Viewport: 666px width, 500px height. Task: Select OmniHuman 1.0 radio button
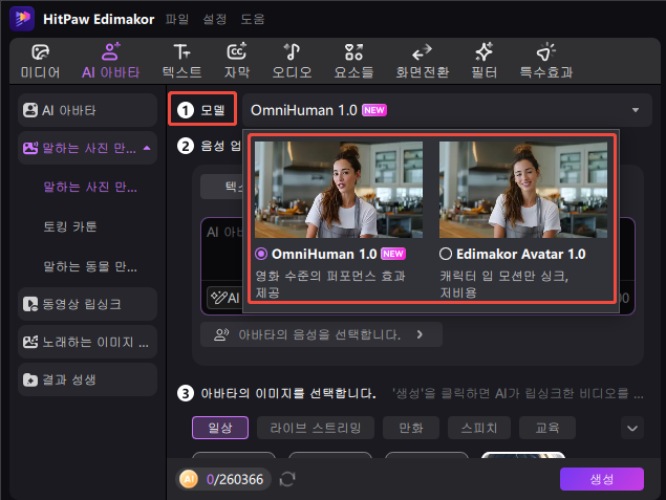pos(261,254)
